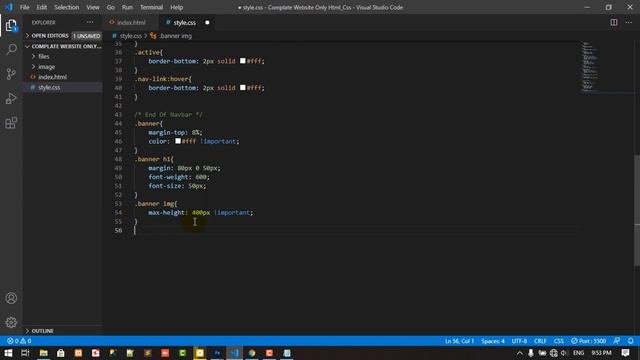Click the Split Editor Right icon
The height and width of the screenshot is (360, 640).
[613, 22]
